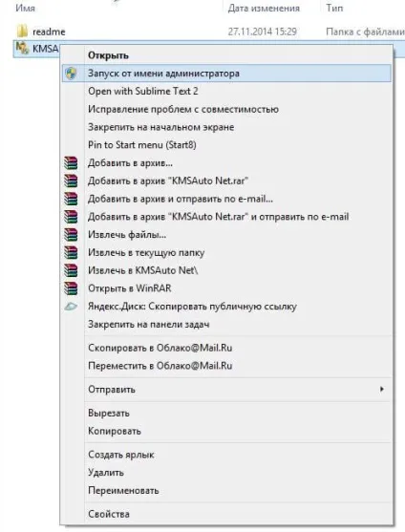Sort by the 'Имя' column header
The image size is (405, 532).
click(25, 8)
